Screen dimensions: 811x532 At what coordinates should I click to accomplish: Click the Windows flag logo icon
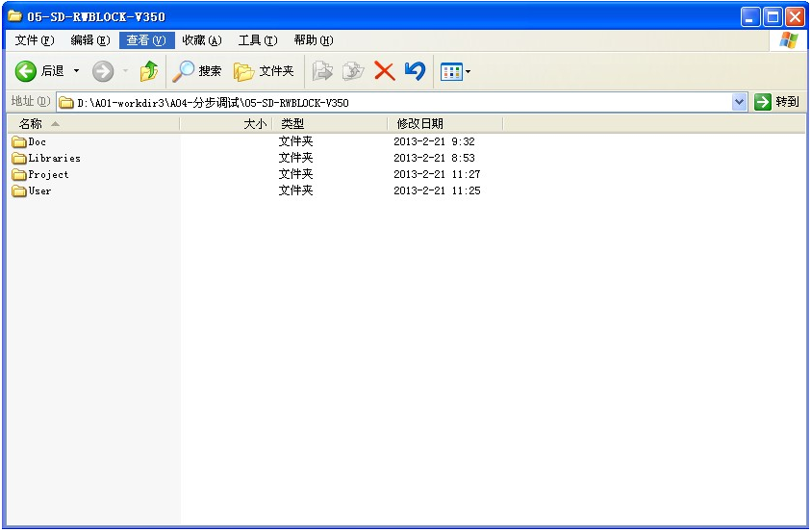pos(788,40)
